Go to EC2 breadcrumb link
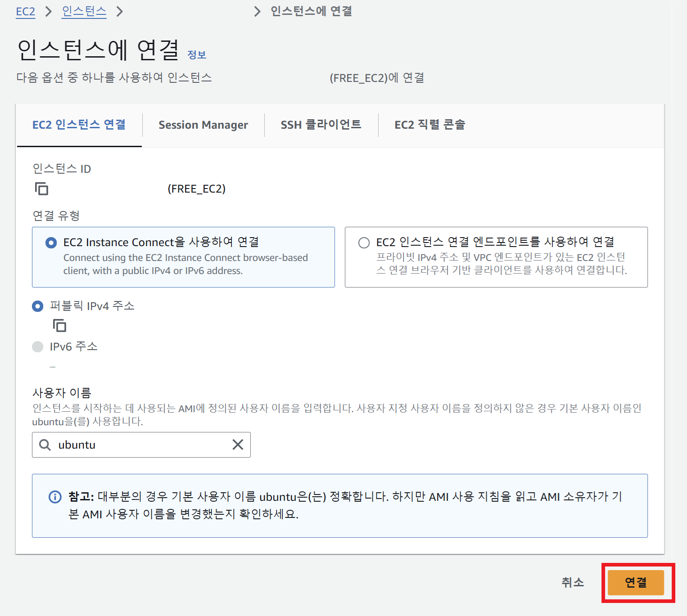The height and width of the screenshot is (616, 687). click(x=26, y=11)
